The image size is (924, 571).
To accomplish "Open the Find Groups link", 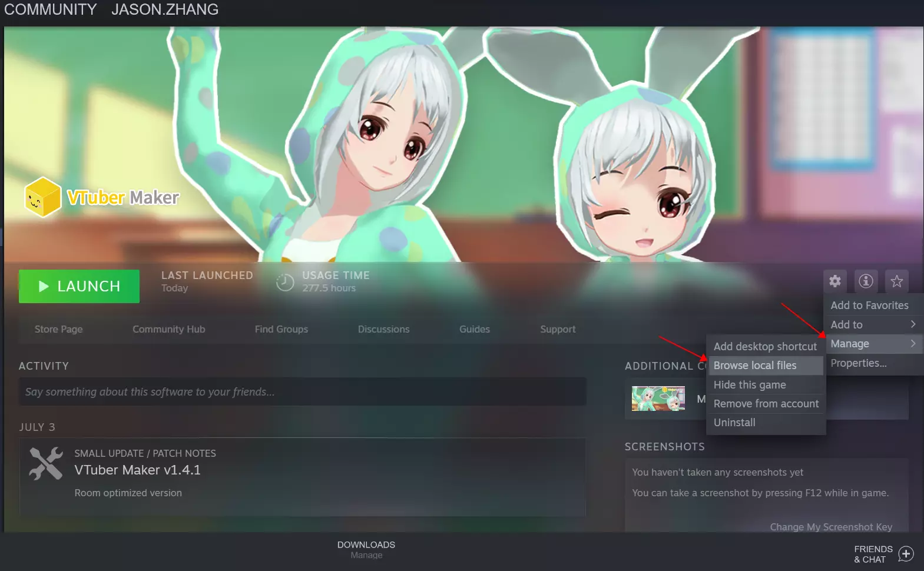I will click(281, 329).
